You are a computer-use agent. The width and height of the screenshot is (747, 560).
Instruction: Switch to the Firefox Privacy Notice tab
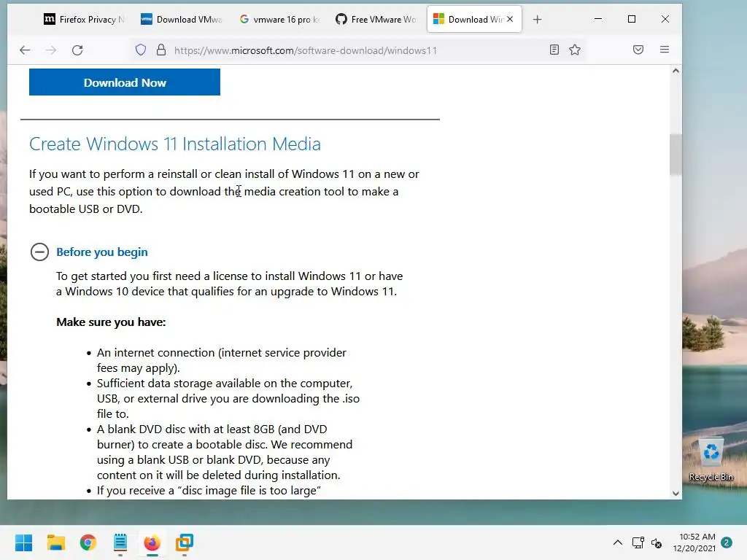[84, 20]
